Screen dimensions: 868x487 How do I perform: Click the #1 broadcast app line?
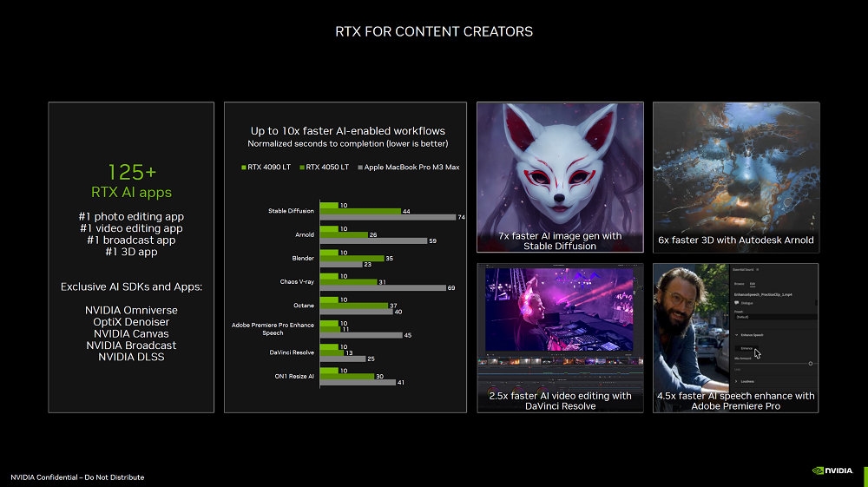131,240
